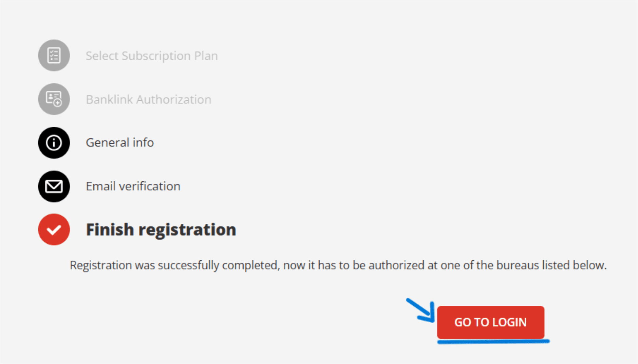
Task: Click "Registration" at the start of the message
Action: pyautogui.click(x=101, y=265)
